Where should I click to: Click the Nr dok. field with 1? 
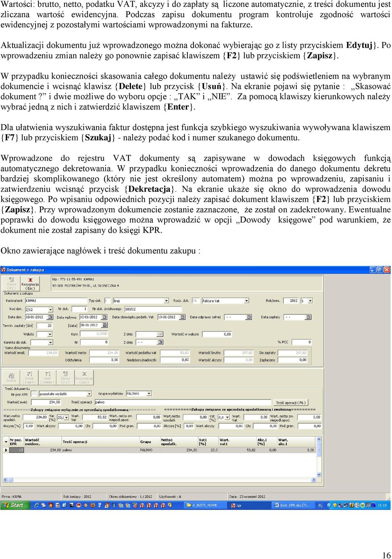point(79,309)
